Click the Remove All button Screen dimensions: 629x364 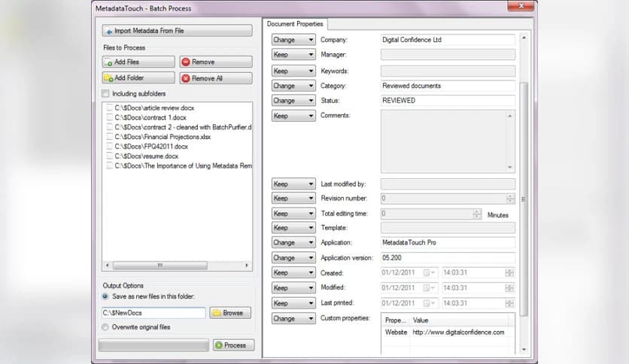(215, 78)
